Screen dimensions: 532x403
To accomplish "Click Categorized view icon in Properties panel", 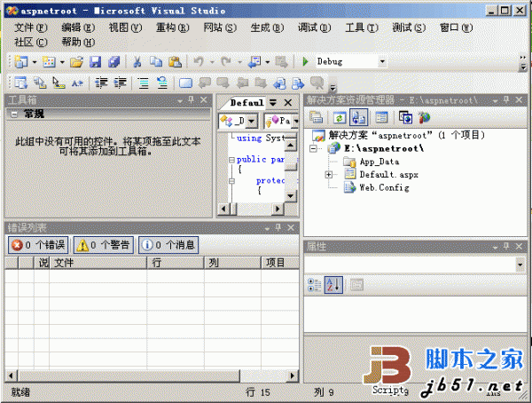I will tap(315, 285).
